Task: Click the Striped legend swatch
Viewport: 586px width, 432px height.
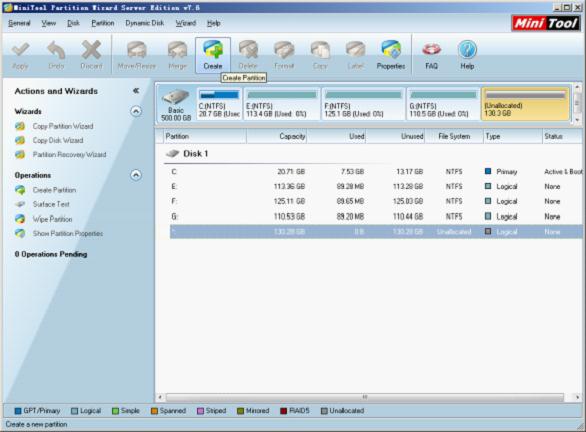Action: (x=200, y=411)
